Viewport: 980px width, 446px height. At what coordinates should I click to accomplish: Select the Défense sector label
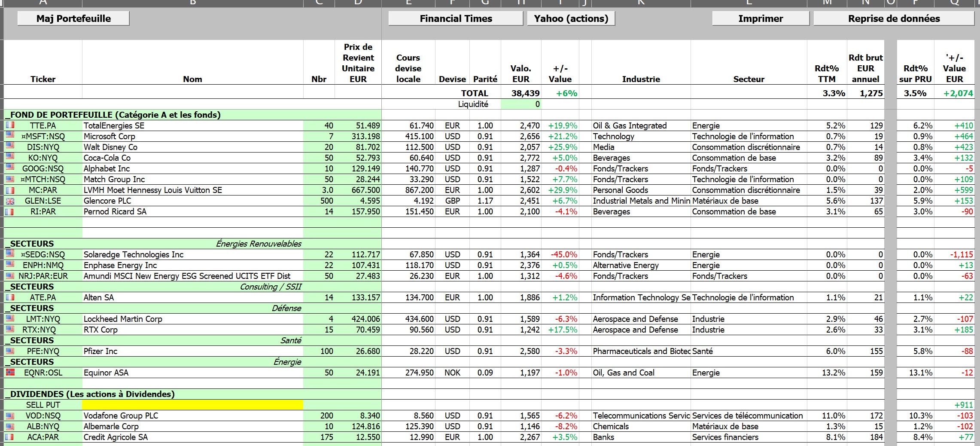(x=286, y=308)
